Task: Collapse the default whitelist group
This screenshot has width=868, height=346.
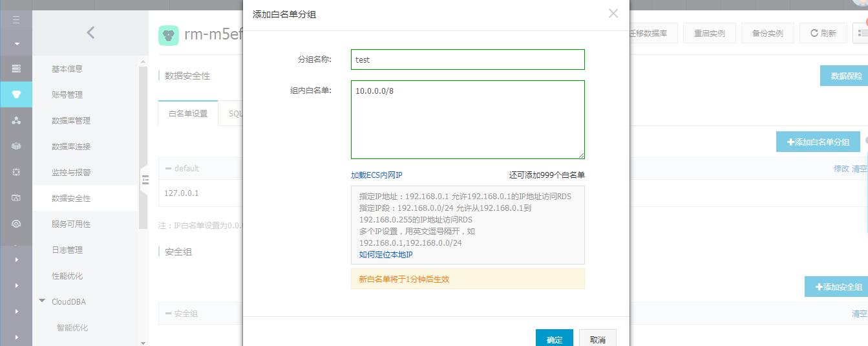Action: point(169,168)
